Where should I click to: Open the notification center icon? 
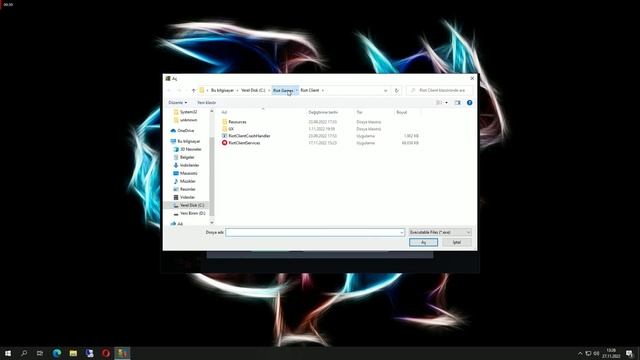pos(629,353)
